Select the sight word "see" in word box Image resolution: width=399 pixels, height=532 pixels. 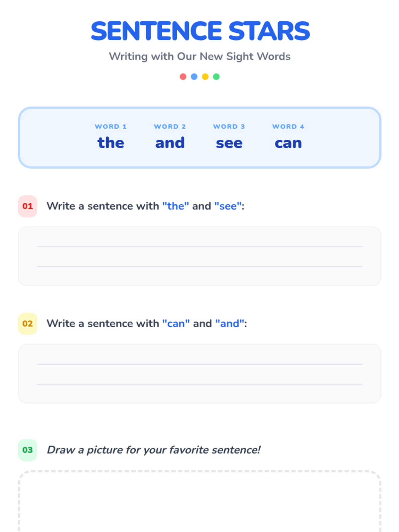[229, 143]
